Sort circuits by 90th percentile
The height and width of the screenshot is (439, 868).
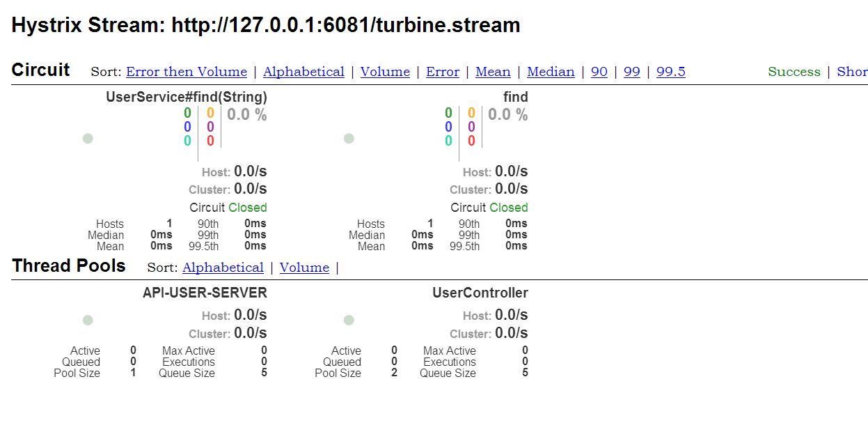(599, 72)
